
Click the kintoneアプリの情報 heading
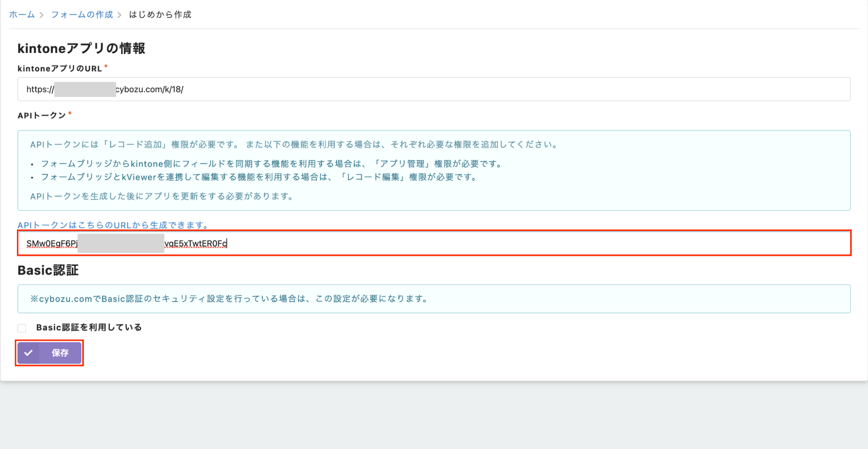coord(81,48)
